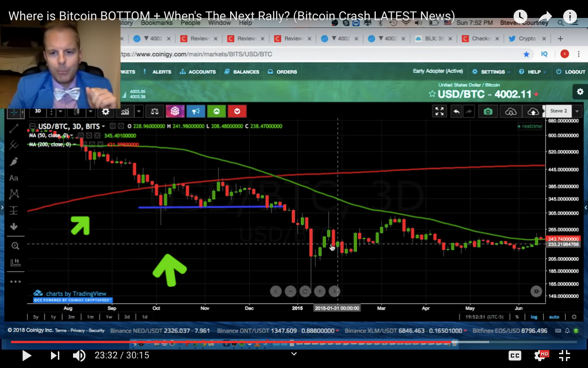Toggle chart fullscreen mode icon
The height and width of the screenshot is (368, 588).
click(x=440, y=111)
